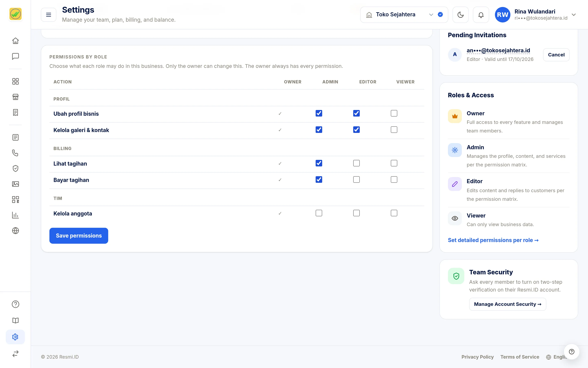Click the Team Security shield icon
Viewport: 588px width, 368px height.
(456, 276)
